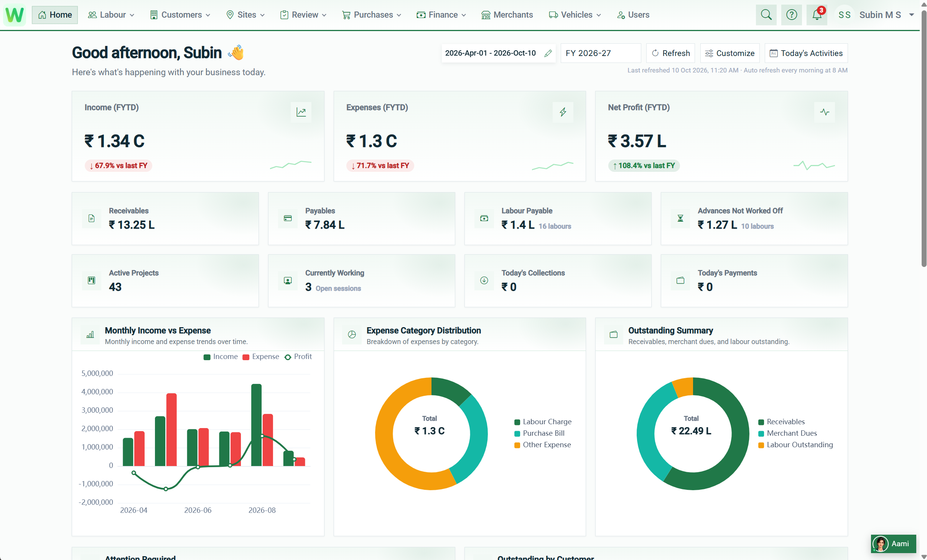Screen dimensions: 927x560
Task: Expand the Customers menu dropdown
Action: click(180, 15)
